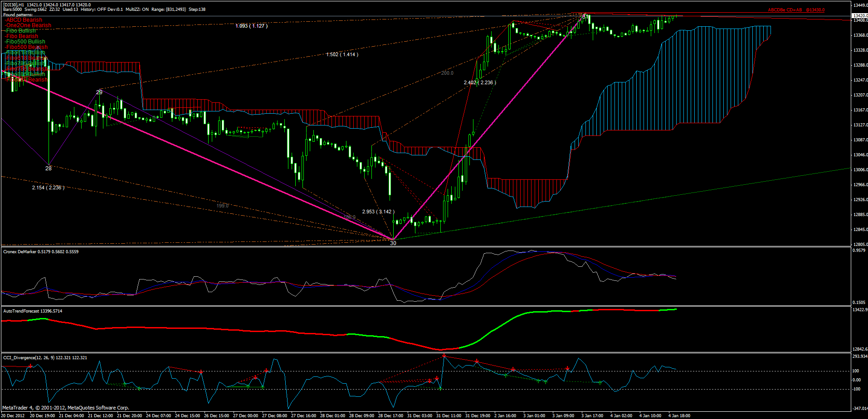Click the '27 Dec 08:00' time axis label
Image resolution: width=868 pixels, height=419 pixels.
[274, 416]
